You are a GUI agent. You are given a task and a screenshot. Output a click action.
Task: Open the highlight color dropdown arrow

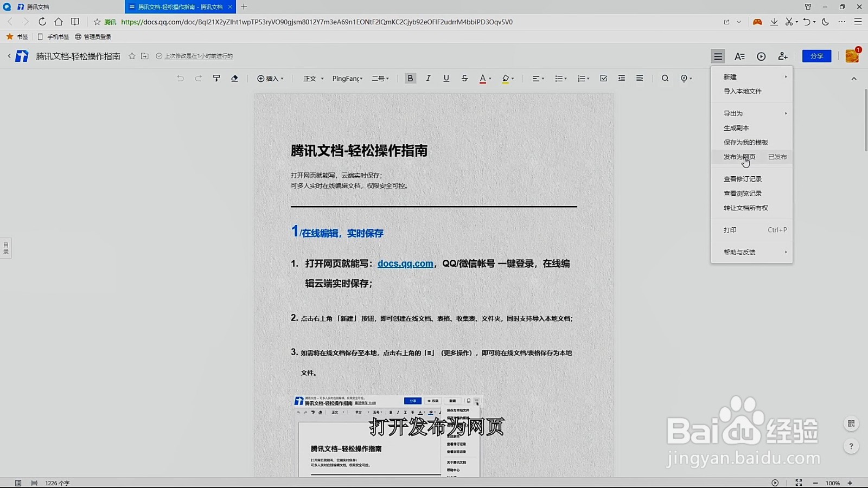click(x=513, y=79)
